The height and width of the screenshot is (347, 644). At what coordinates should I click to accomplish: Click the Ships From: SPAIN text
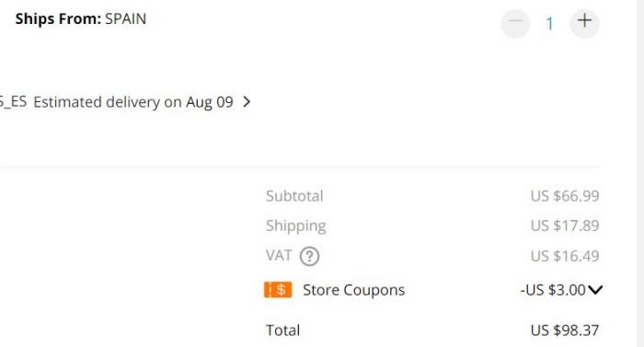click(81, 19)
